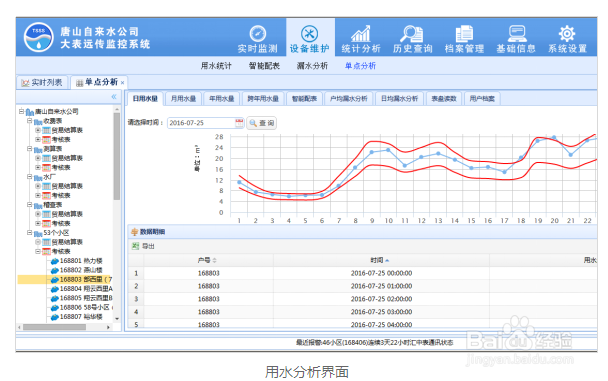Select tree item 168807

coord(81,317)
